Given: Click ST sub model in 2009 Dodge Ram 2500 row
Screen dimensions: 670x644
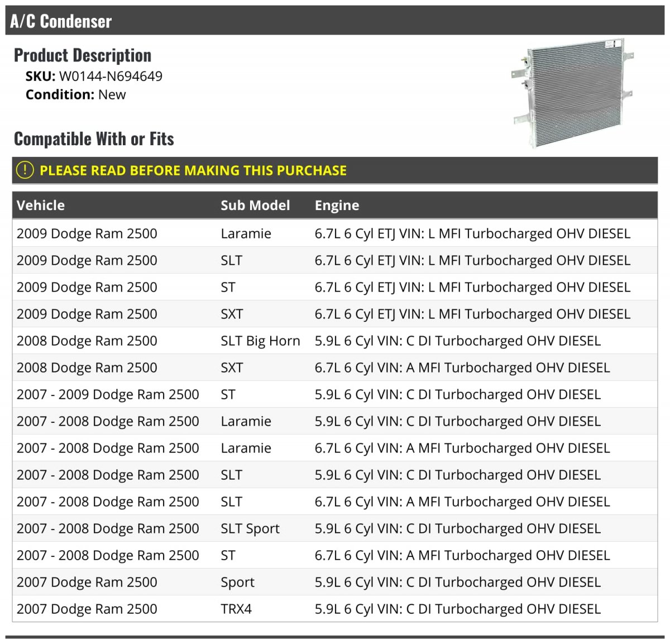Looking at the screenshot, I should tap(228, 287).
